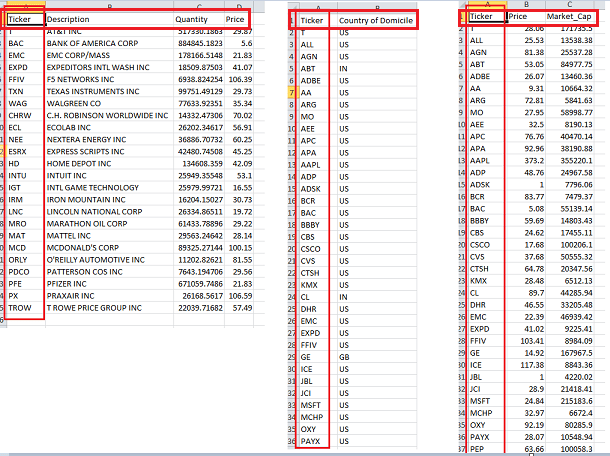Click the MCDONALD'S CORP cell

pos(109,248)
